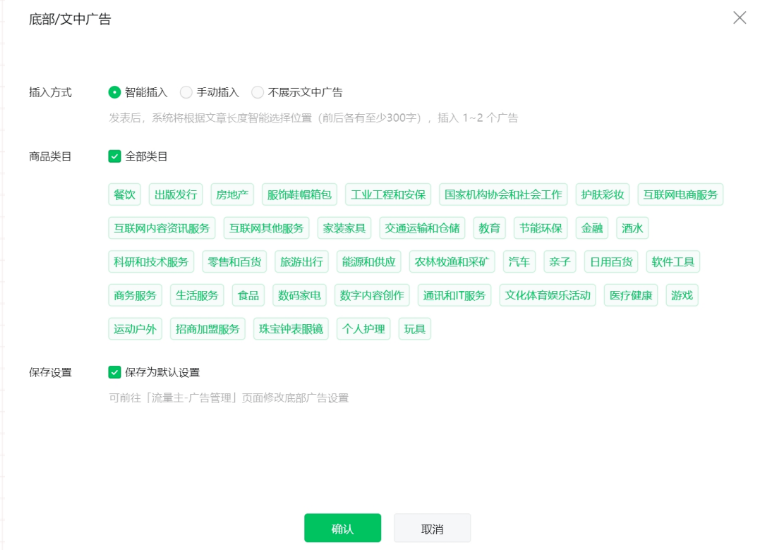Toggle the 餐饮 category tag
The width and height of the screenshot is (766, 550).
click(125, 194)
